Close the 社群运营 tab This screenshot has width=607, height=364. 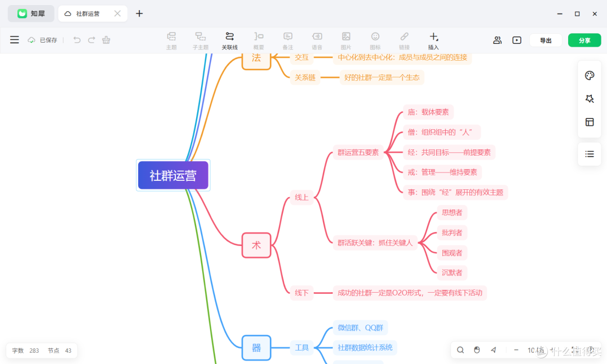pos(117,13)
